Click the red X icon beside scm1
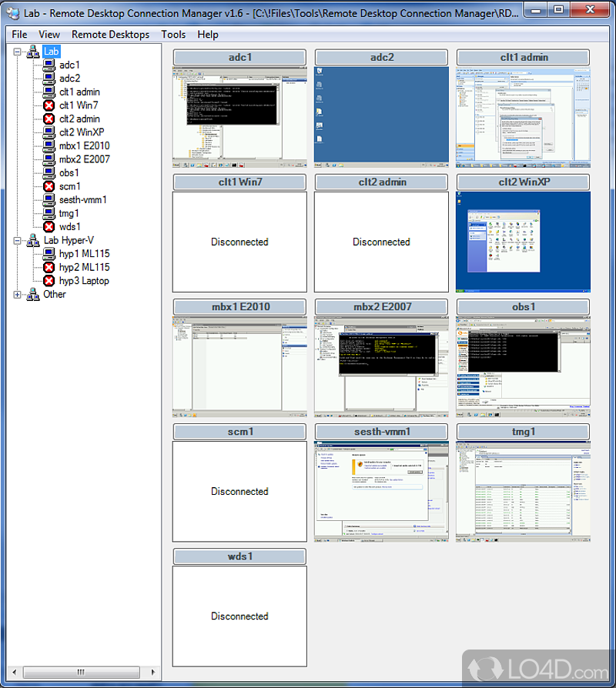This screenshot has width=616, height=688. coord(49,186)
